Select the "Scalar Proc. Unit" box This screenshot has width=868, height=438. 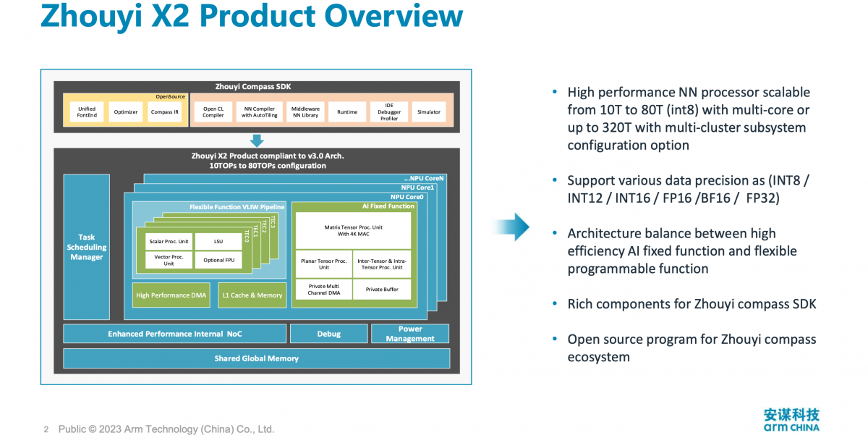tap(169, 240)
